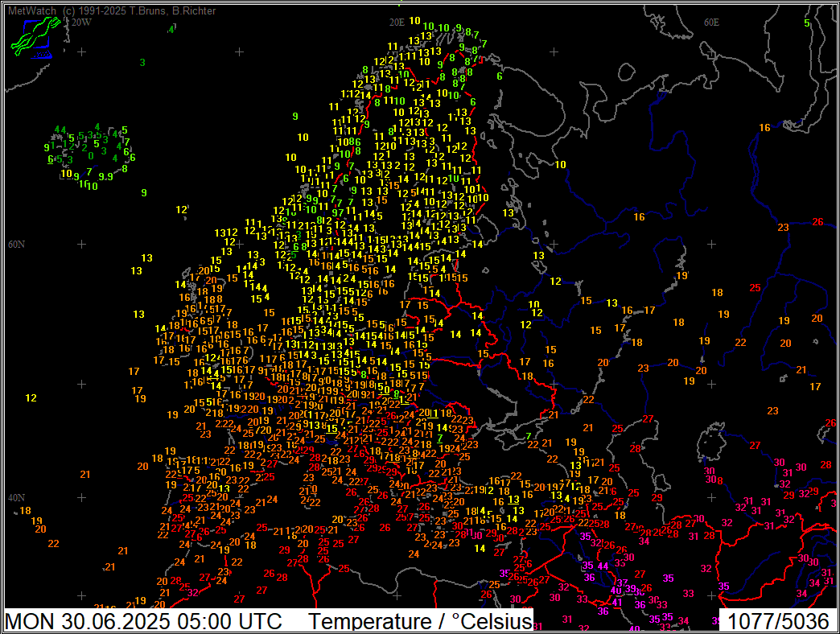Pick the green 0 reading over Iceland
This screenshot has width=840, height=634.
pos(91,156)
